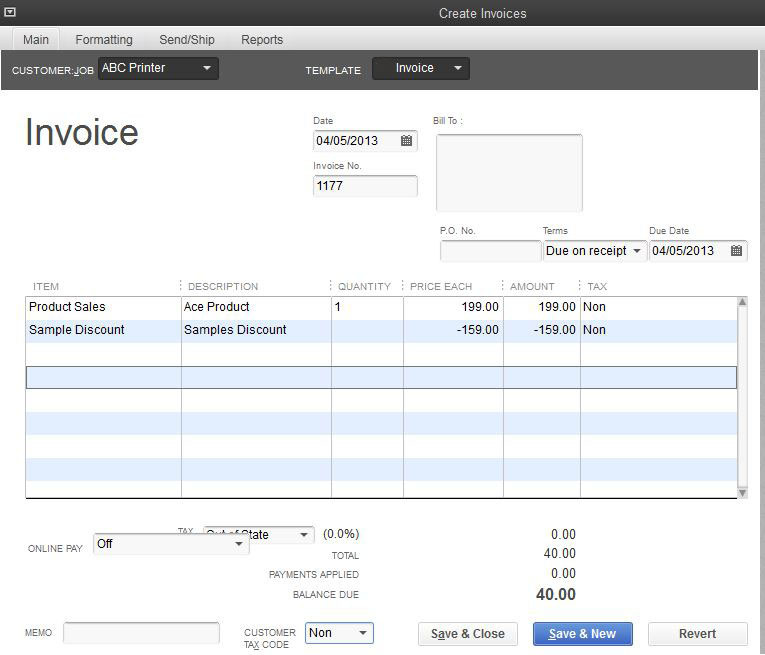Expand the Terms Due on receipt dropdown
Image resolution: width=765 pixels, height=655 pixels.
coord(637,251)
